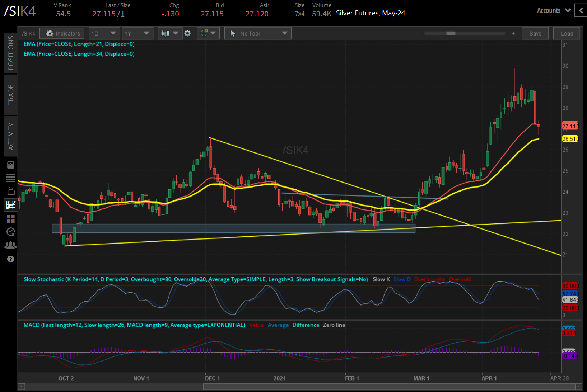The width and height of the screenshot is (587, 392).
Task: Open the clock history icon in sidebar
Action: [x=11, y=232]
